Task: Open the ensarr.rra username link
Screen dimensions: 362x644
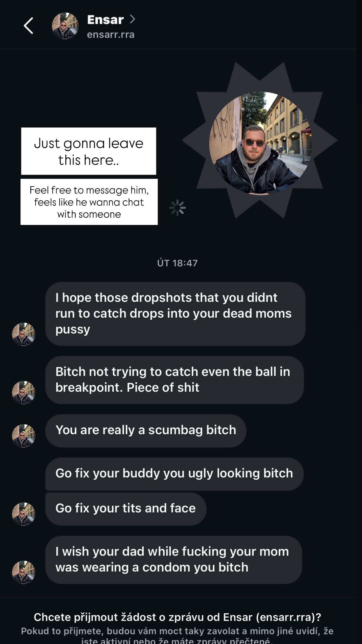Action: click(x=111, y=35)
